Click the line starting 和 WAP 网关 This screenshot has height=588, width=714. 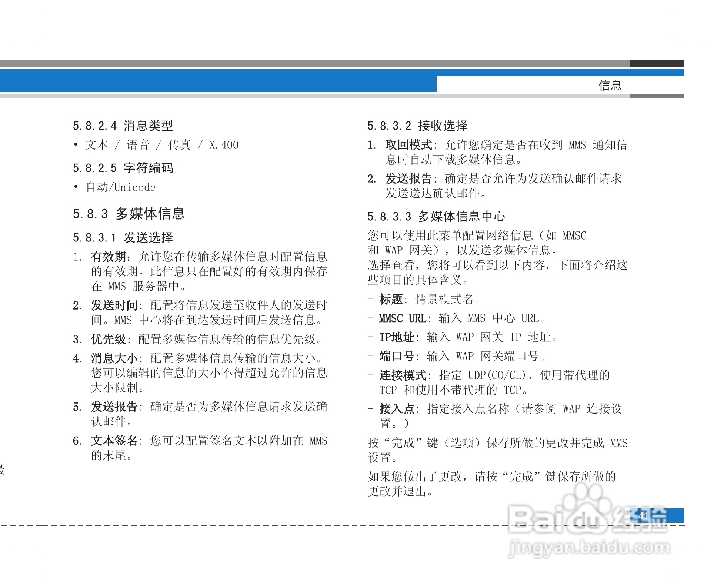click(x=463, y=250)
